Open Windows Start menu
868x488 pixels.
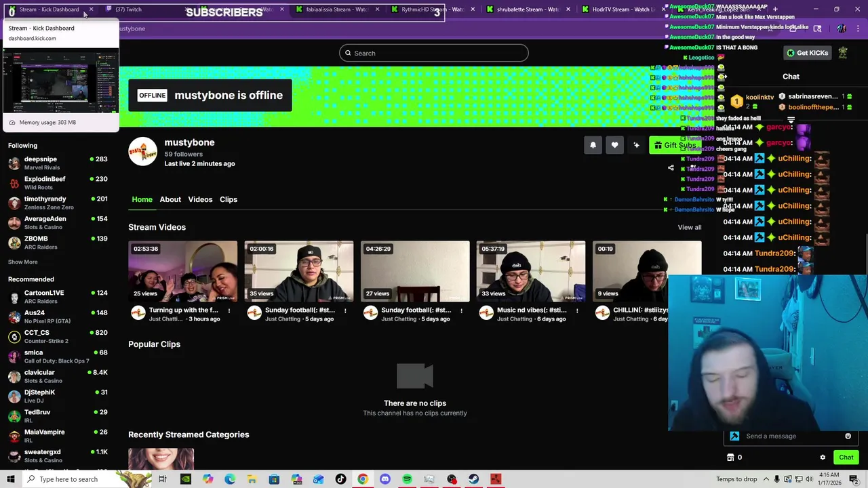tap(10, 479)
